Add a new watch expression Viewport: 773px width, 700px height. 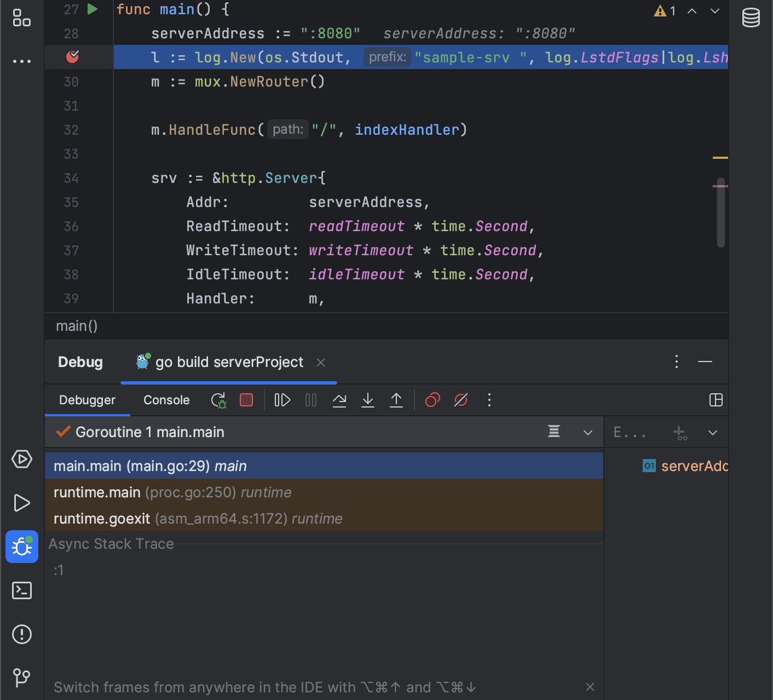pos(680,432)
